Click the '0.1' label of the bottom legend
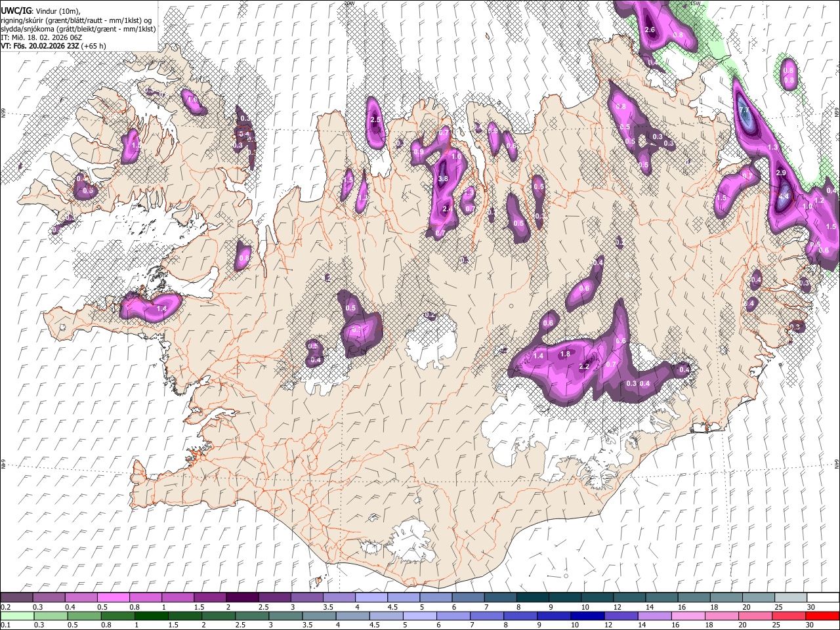The height and width of the screenshot is (630, 840). 5,625
